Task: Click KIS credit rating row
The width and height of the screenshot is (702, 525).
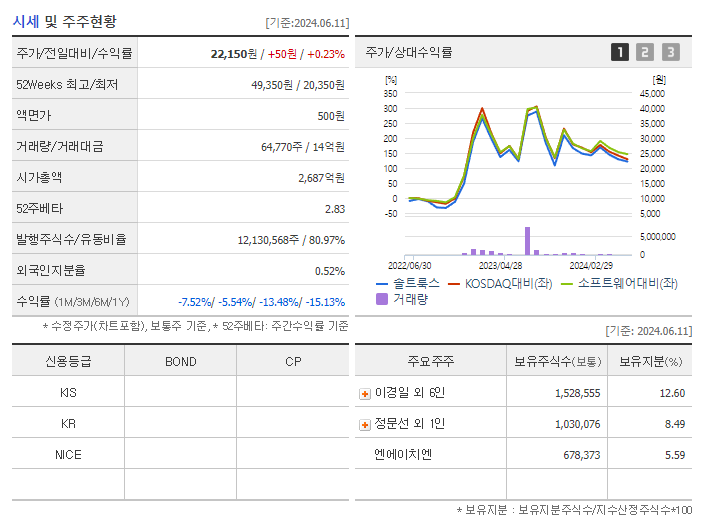Action: coord(180,393)
